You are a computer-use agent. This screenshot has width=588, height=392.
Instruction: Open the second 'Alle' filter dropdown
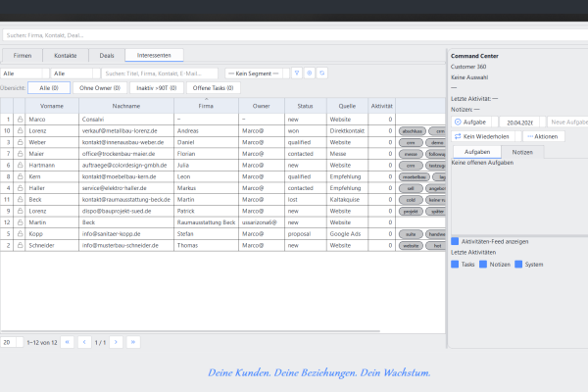click(x=75, y=73)
